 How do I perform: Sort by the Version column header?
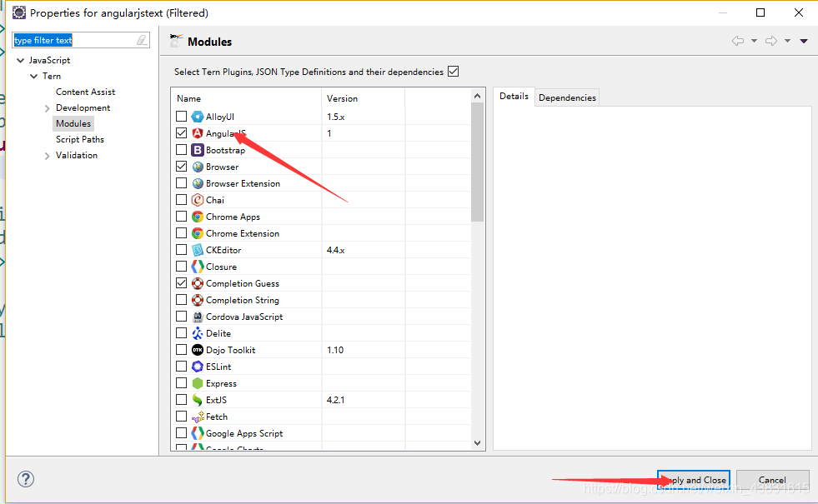coord(363,98)
